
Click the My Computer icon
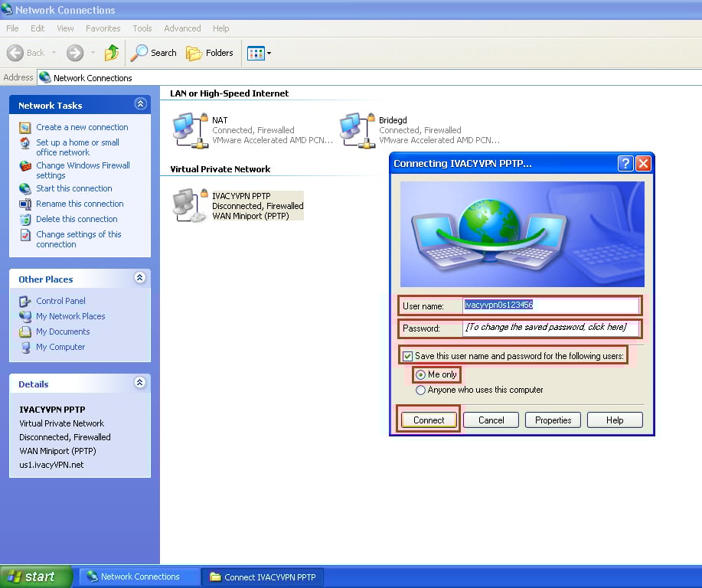tap(25, 347)
